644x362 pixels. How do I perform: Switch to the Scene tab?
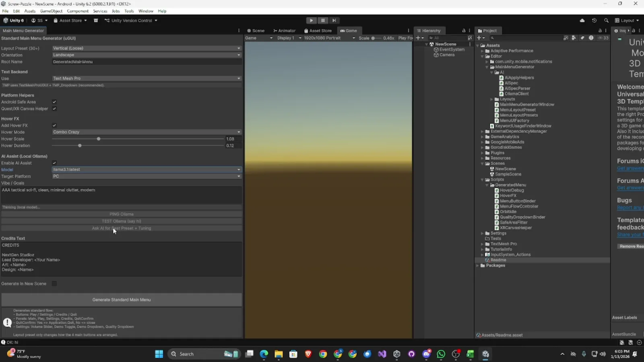[256, 31]
